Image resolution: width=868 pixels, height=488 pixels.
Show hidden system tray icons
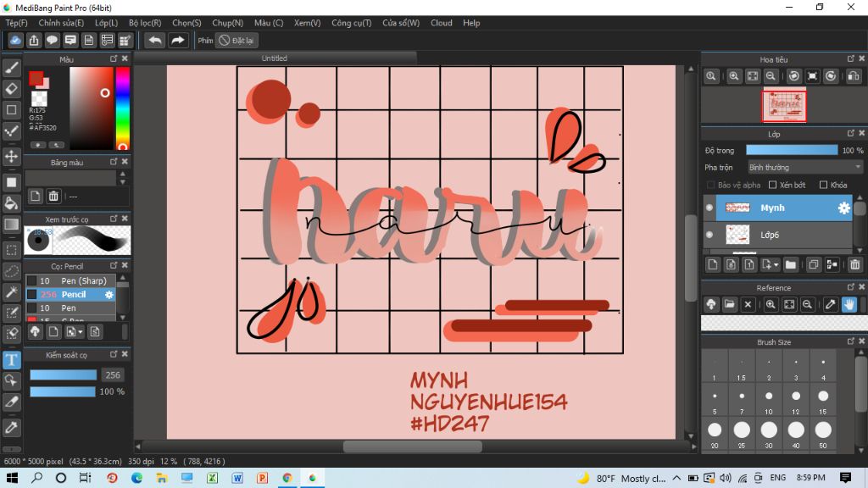coord(676,478)
